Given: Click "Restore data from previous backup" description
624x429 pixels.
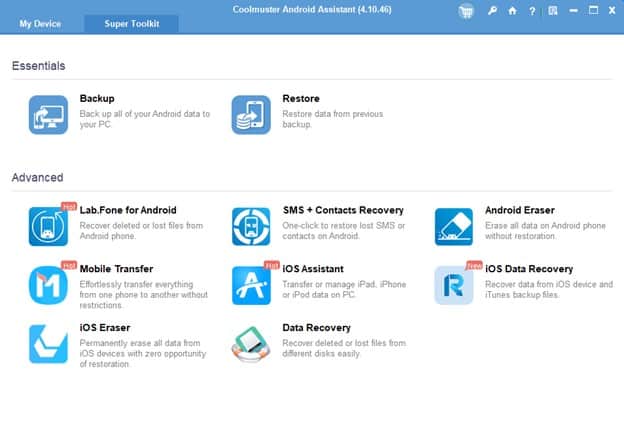Looking at the screenshot, I should (x=333, y=119).
